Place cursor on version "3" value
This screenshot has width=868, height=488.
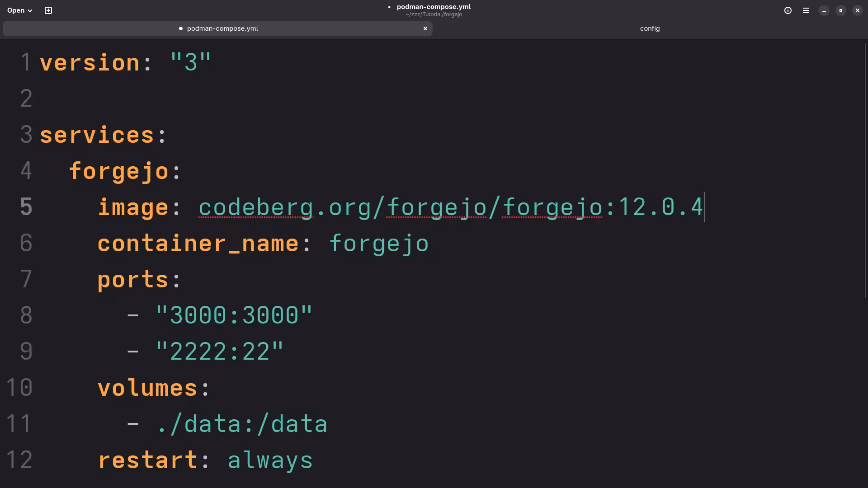coord(191,62)
